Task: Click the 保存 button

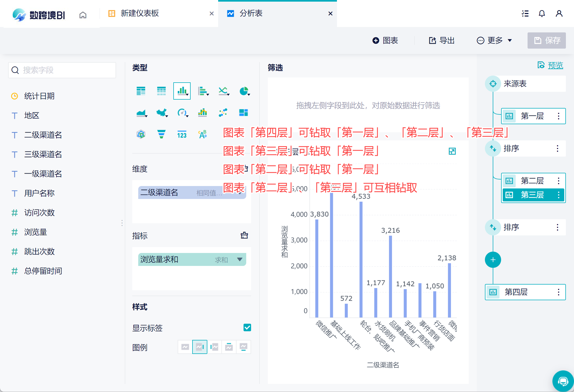Action: tap(546, 40)
